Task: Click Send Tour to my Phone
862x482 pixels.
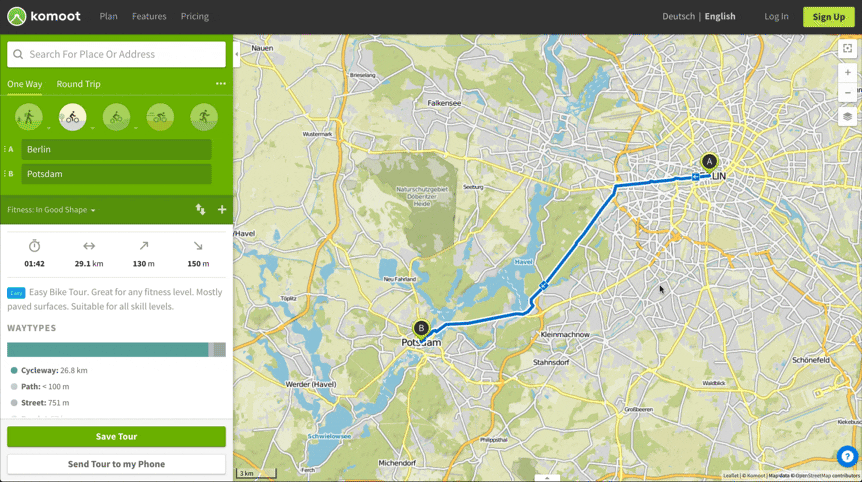Action: (x=116, y=464)
